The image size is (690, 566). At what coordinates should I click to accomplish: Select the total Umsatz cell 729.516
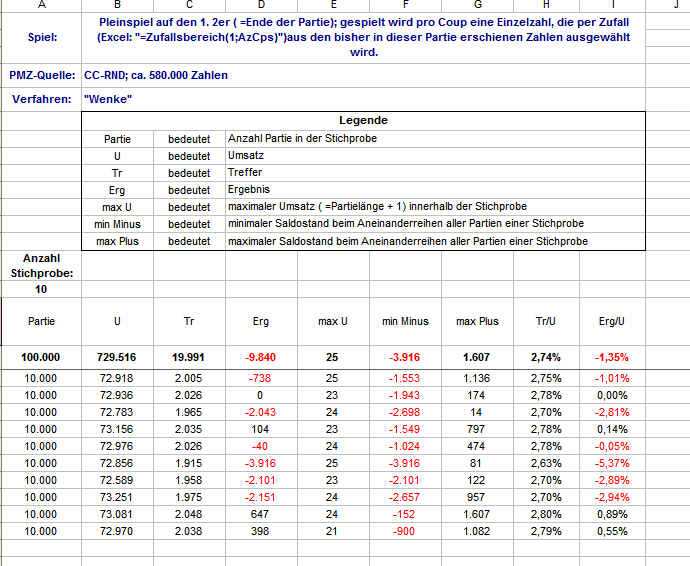(117, 357)
